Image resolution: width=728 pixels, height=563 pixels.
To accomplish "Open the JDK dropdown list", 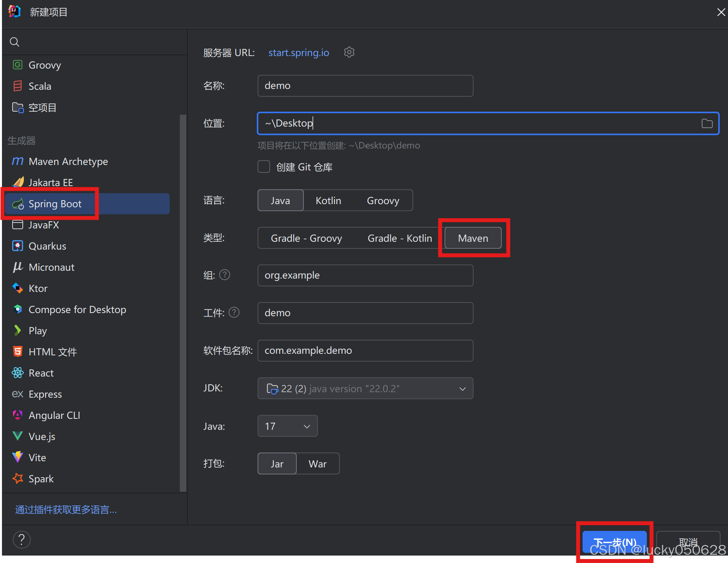I will coord(365,388).
